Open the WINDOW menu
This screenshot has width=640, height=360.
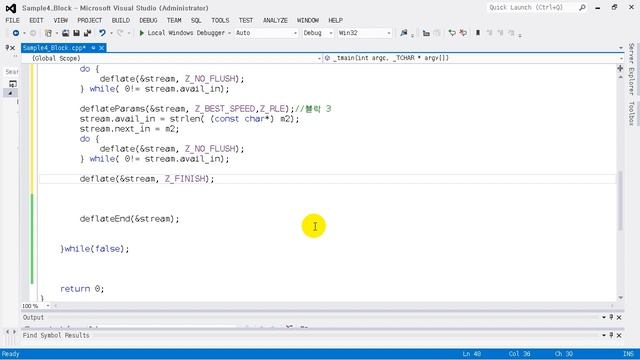(307, 20)
